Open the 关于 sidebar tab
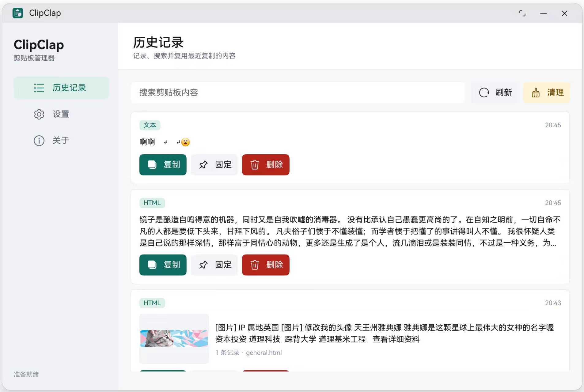Image resolution: width=584 pixels, height=392 pixels. [61, 141]
